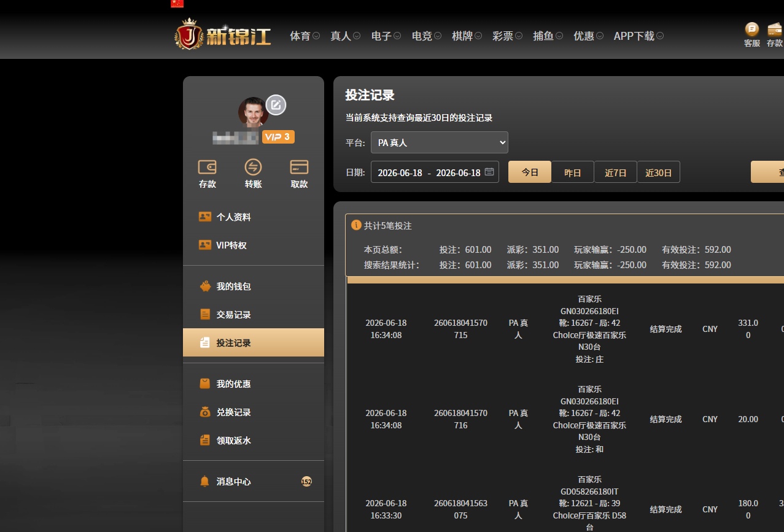Open VIP特权 in the sidebar
The width and height of the screenshot is (784, 532).
click(x=253, y=245)
